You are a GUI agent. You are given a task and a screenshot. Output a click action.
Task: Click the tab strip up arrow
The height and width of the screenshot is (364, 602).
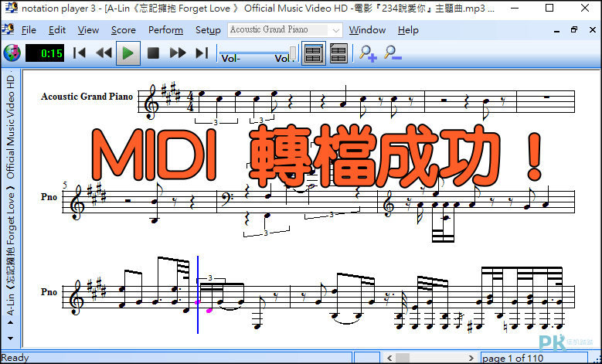[10, 322]
